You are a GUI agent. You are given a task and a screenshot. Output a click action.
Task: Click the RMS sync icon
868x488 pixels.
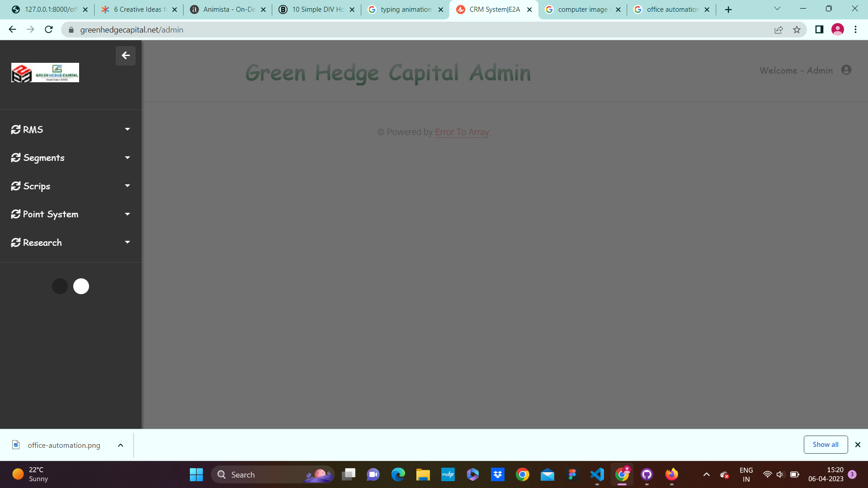(16, 130)
